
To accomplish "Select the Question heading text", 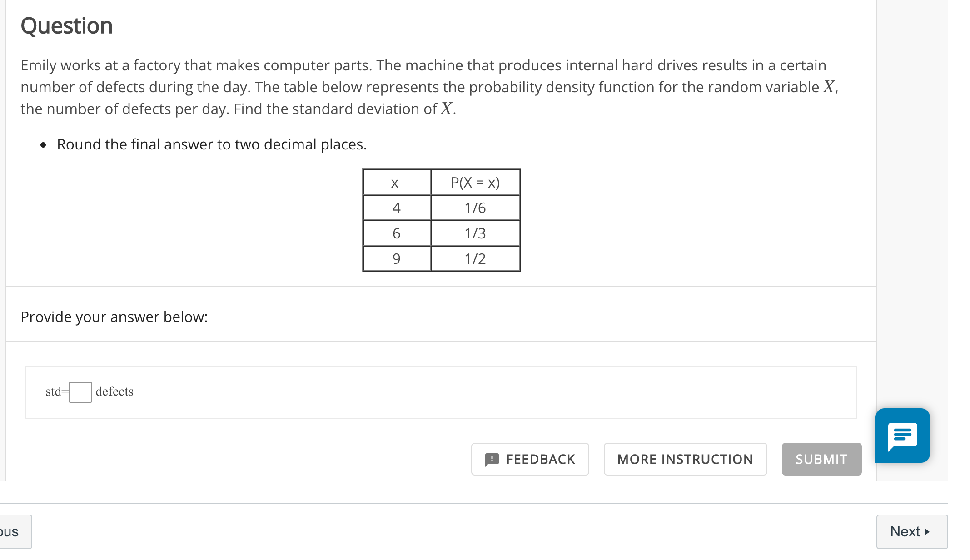I will pyautogui.click(x=66, y=26).
